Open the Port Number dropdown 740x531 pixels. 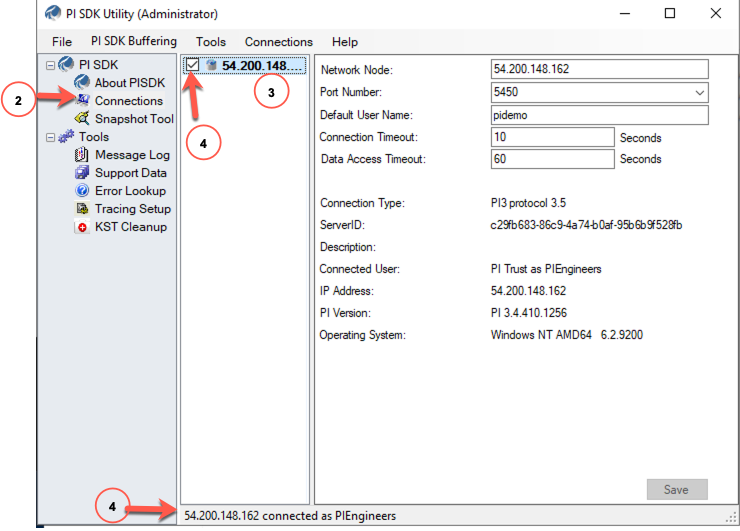pyautogui.click(x=699, y=92)
